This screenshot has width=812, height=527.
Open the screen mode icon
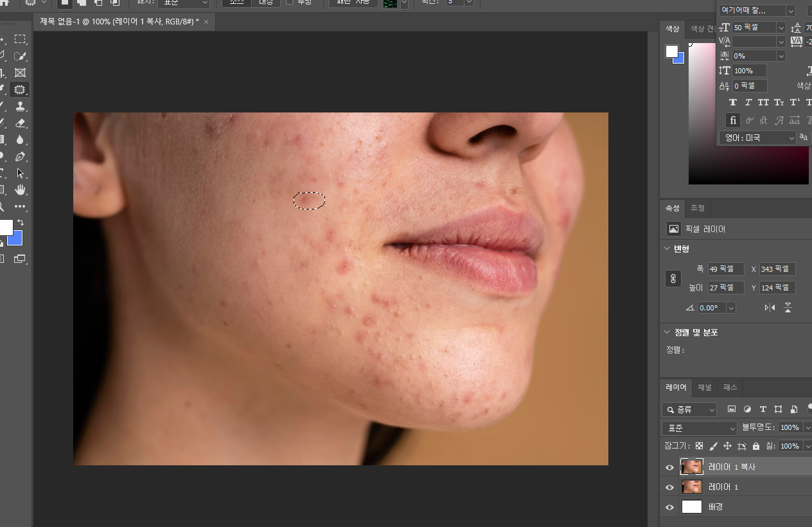click(20, 259)
